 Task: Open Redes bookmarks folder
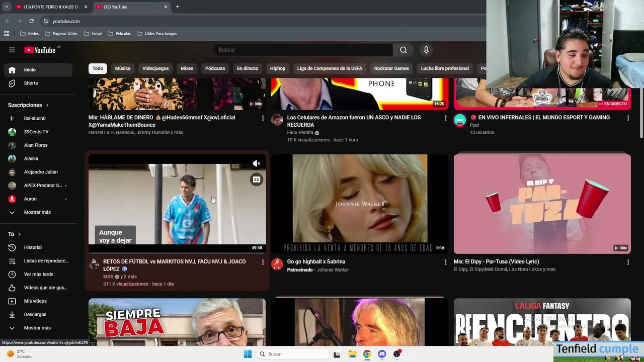click(29, 34)
